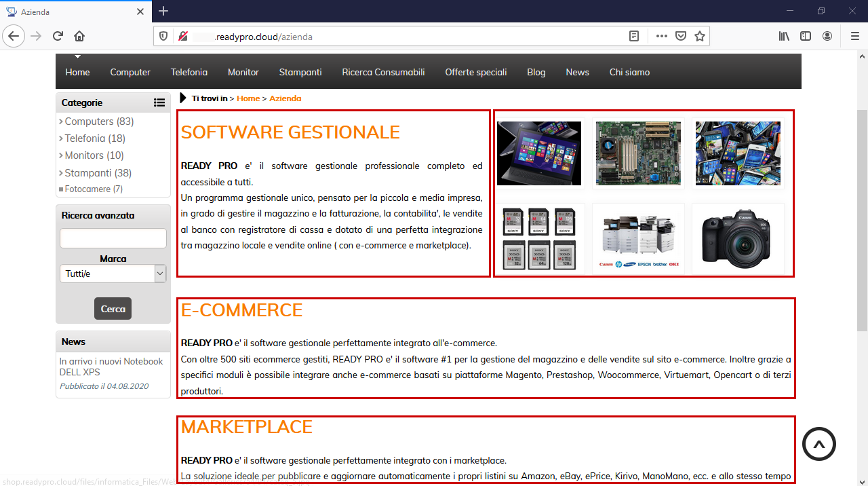868x486 pixels.
Task: Expand Monitors (10) category
Action: click(x=94, y=155)
